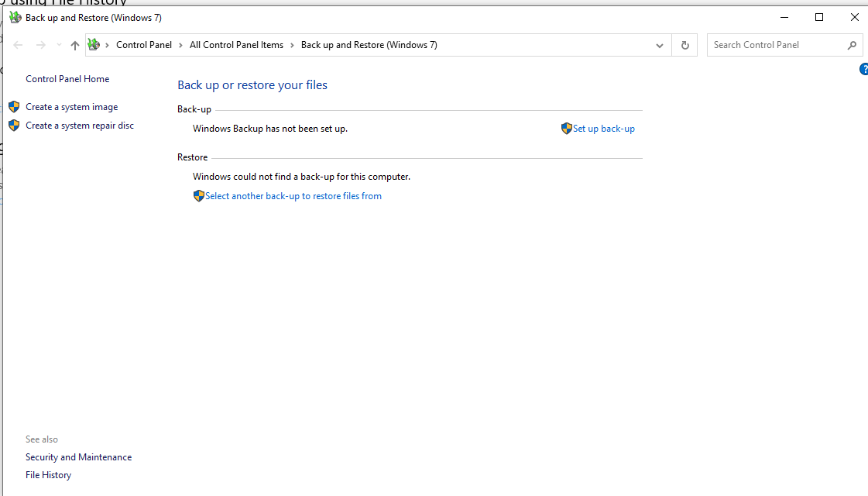Open the address bar history dropdown
This screenshot has width=868, height=496.
tap(659, 46)
